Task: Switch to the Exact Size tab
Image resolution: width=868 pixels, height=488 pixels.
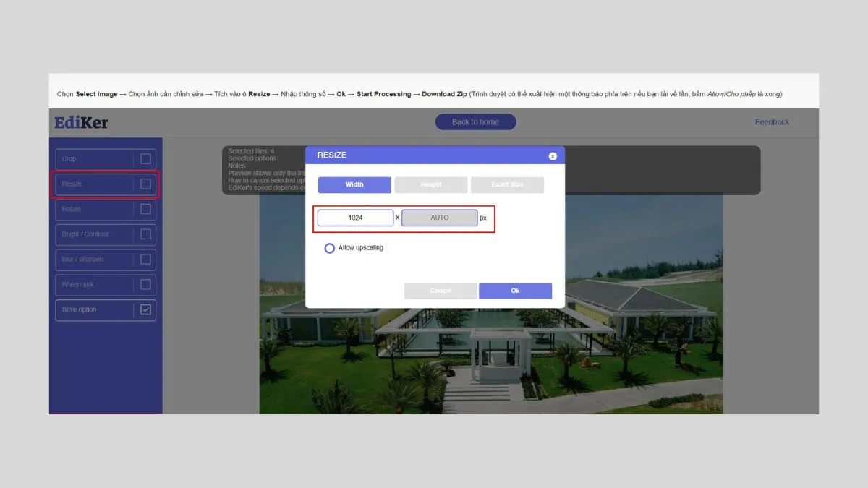Action: click(507, 184)
